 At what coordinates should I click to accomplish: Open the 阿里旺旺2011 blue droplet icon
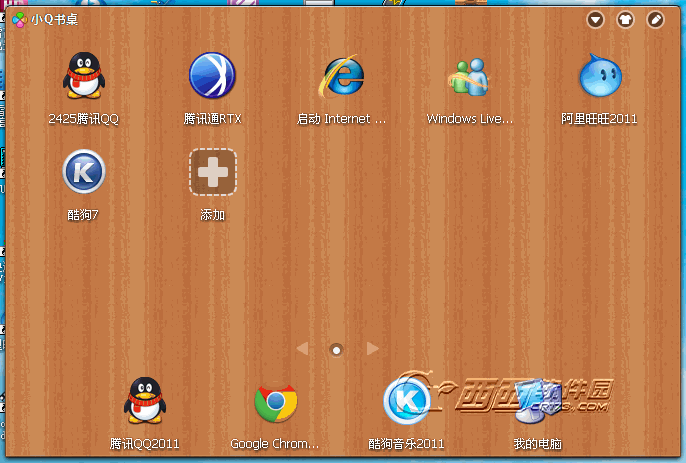(600, 75)
